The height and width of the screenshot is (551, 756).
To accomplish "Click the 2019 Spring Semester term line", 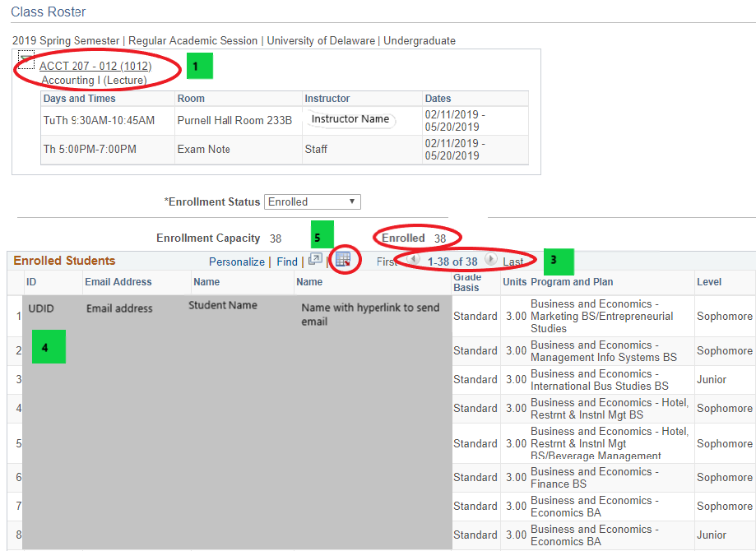I will click(x=234, y=40).
